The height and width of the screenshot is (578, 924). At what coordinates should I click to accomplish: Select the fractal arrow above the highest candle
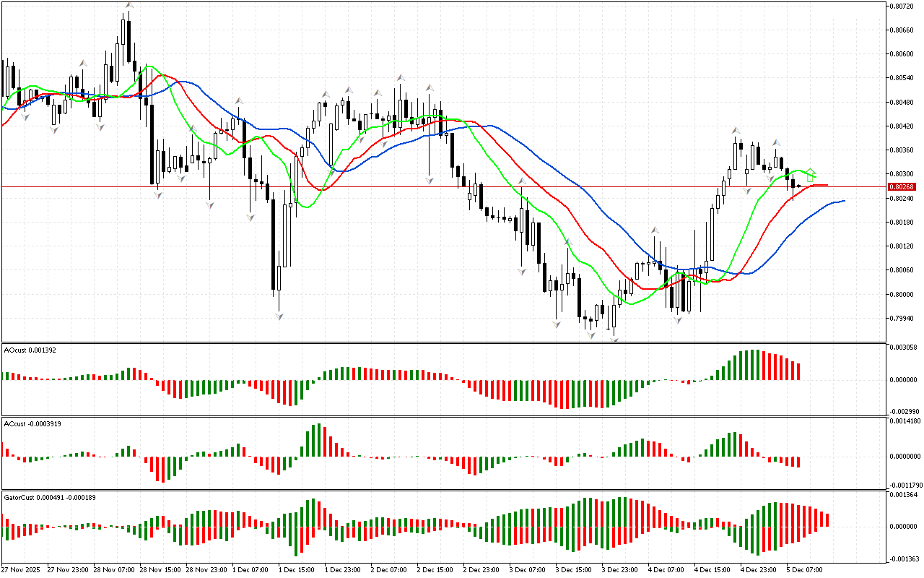pos(128,5)
